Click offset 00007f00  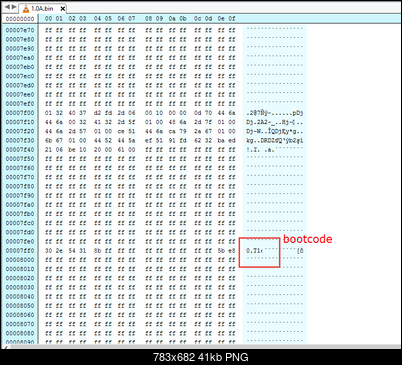coord(20,113)
